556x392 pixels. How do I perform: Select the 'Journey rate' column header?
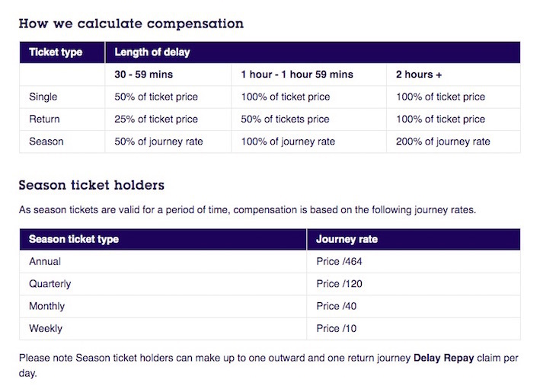(347, 239)
